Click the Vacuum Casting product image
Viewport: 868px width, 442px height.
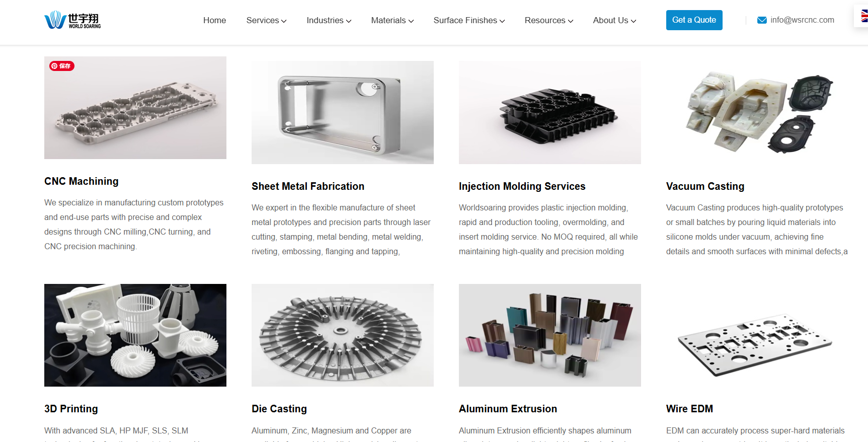(757, 112)
